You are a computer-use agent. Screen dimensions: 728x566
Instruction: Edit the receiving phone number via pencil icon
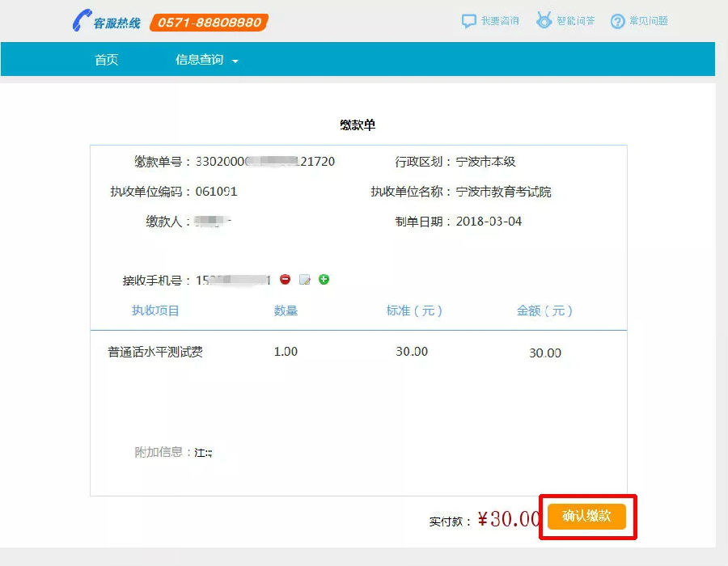pyautogui.click(x=305, y=280)
